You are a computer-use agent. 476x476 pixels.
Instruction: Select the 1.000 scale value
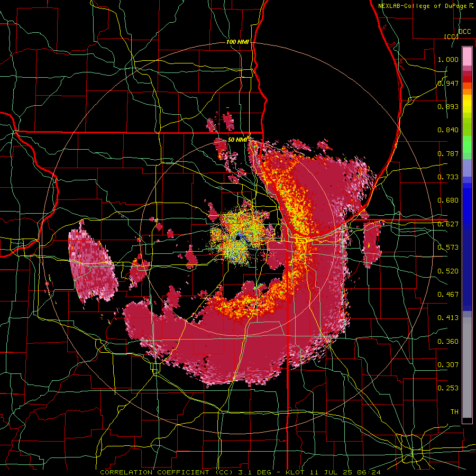448,59
